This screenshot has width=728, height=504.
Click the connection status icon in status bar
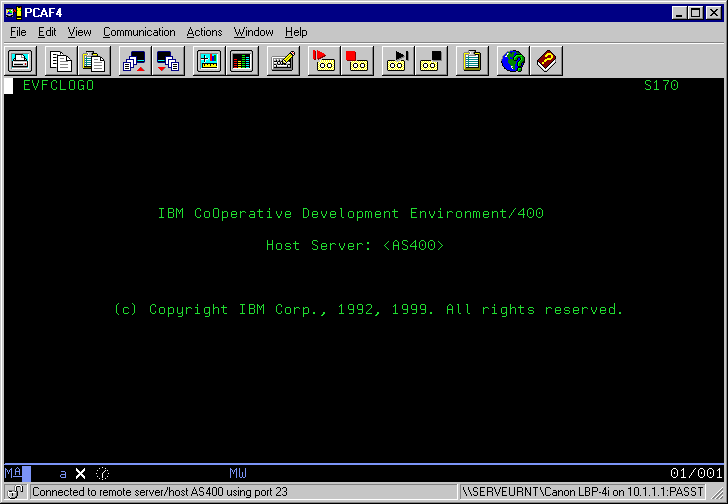(x=16, y=492)
